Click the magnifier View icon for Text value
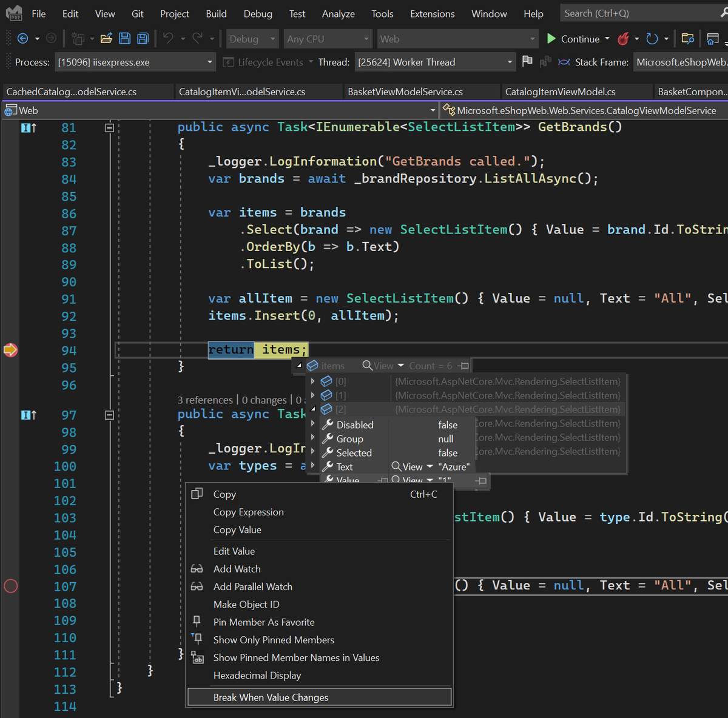This screenshot has height=718, width=728. pos(397,466)
